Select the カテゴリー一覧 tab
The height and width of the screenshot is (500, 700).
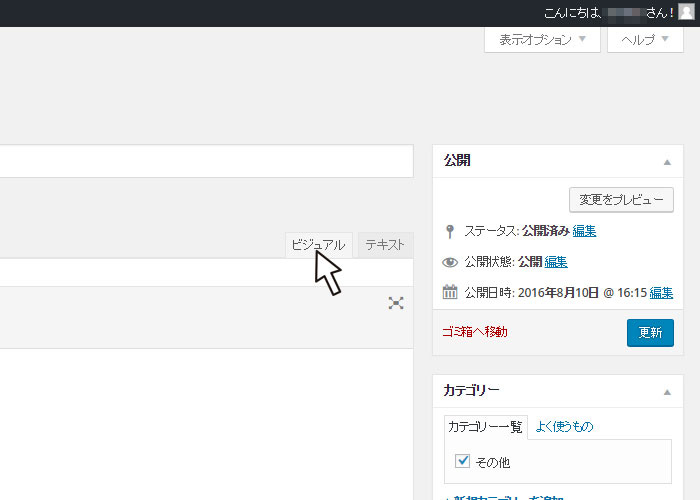[x=485, y=427]
